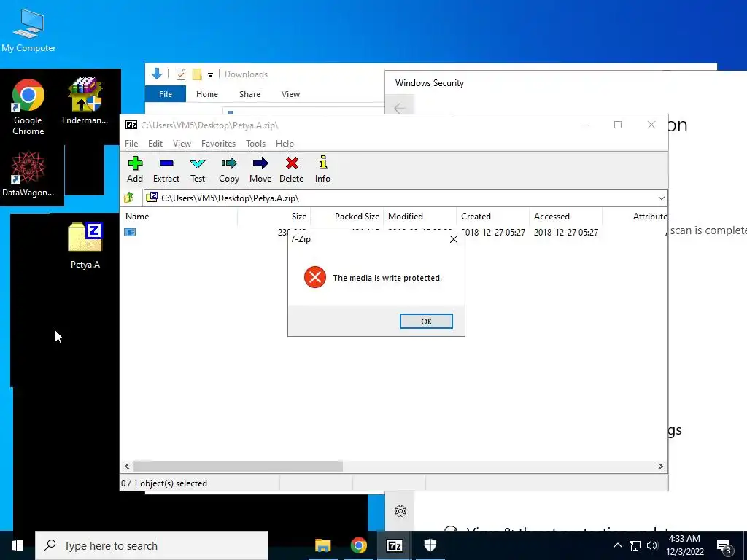The height and width of the screenshot is (560, 747).
Task: Click the File tab in Downloads Explorer window
Action: pyautogui.click(x=166, y=94)
